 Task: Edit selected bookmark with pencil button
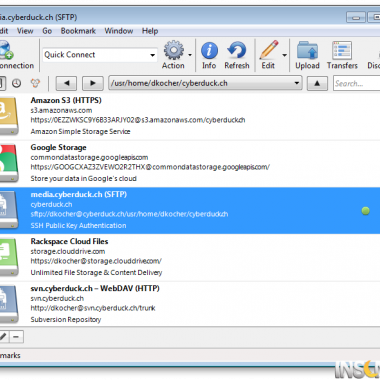coord(4,337)
